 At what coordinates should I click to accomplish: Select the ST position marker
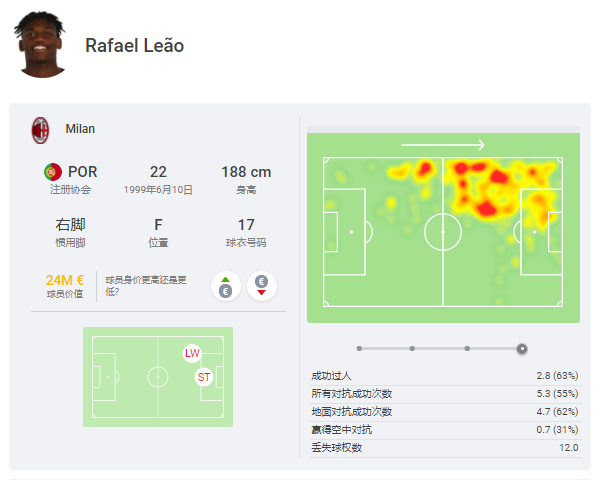204,377
